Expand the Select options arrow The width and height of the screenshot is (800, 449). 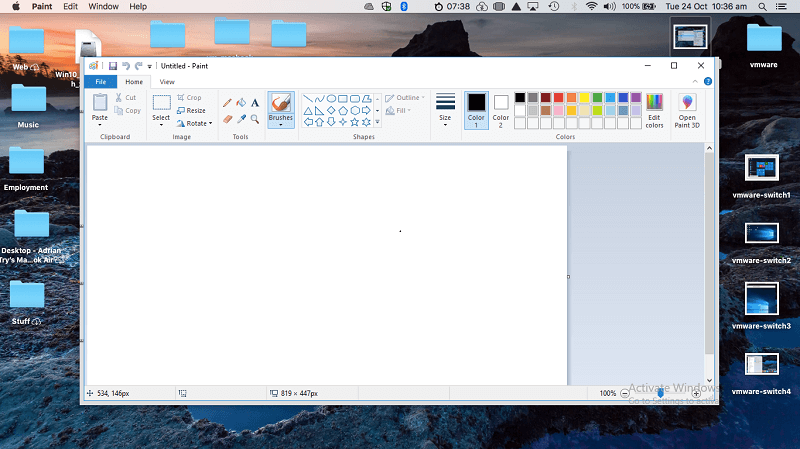click(161, 125)
